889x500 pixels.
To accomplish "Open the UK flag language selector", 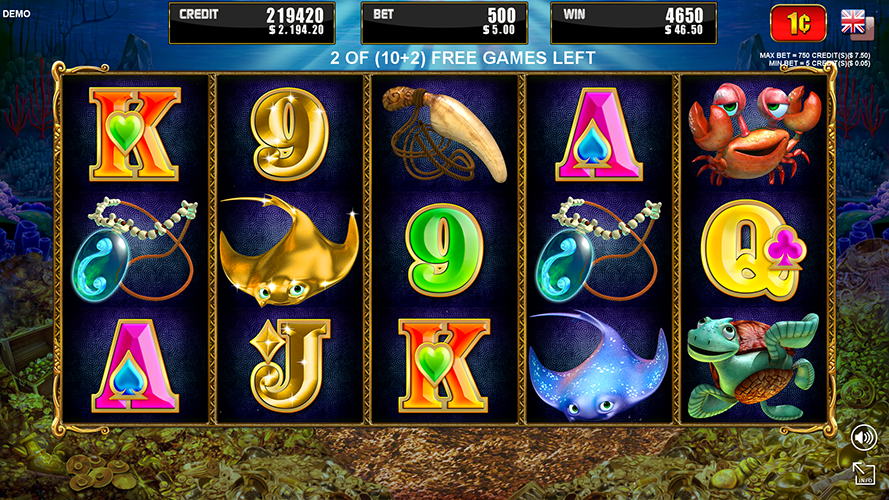I will tap(856, 23).
